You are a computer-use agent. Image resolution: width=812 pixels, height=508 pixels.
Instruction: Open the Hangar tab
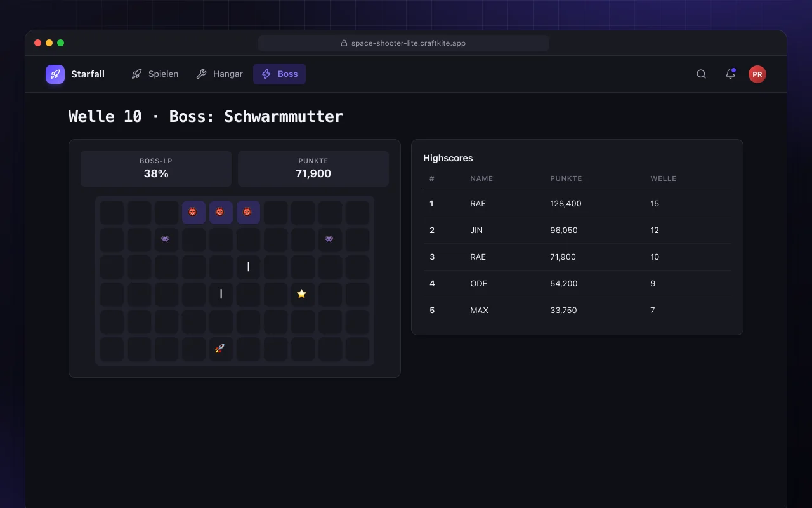219,74
